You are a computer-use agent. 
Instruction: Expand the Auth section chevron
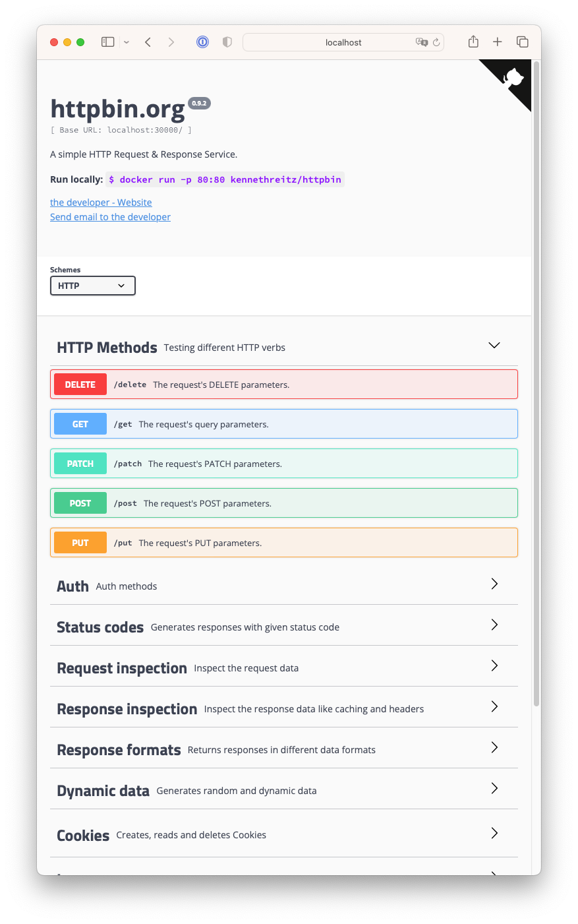(x=494, y=584)
